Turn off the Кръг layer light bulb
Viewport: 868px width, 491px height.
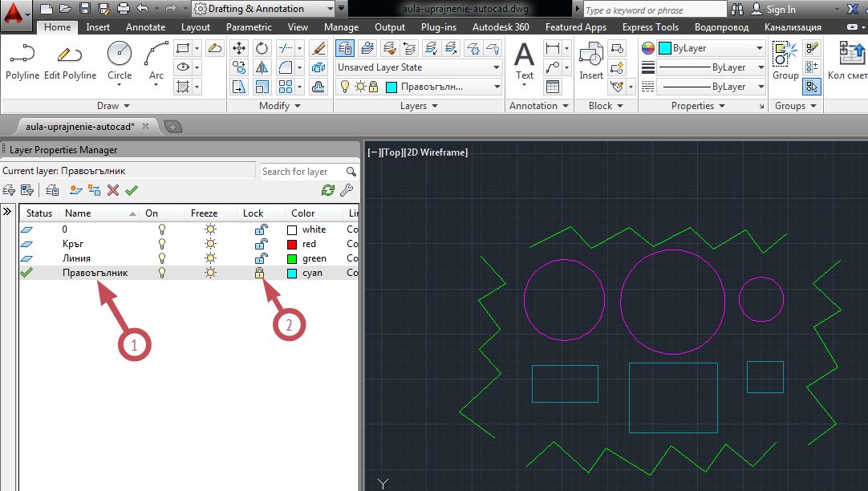tap(161, 244)
